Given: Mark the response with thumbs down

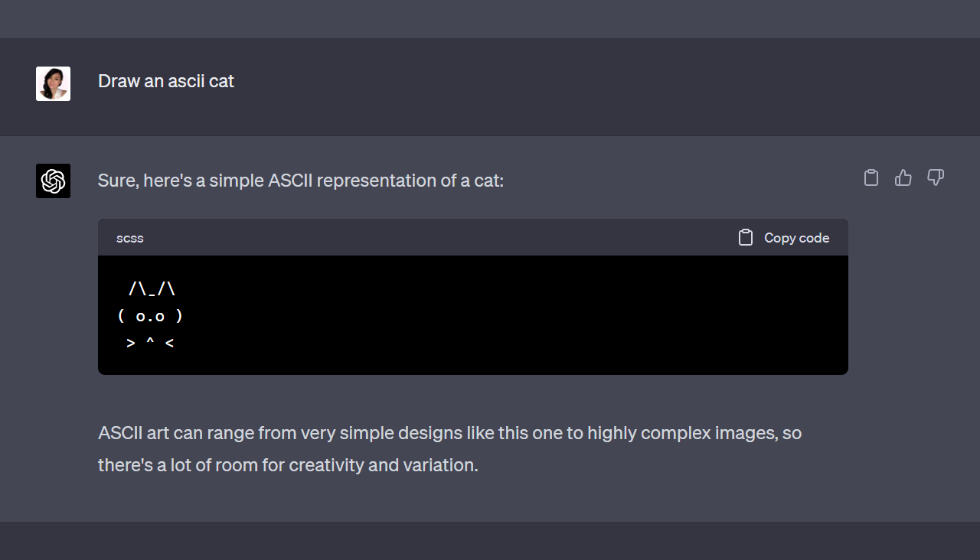Looking at the screenshot, I should (x=936, y=177).
